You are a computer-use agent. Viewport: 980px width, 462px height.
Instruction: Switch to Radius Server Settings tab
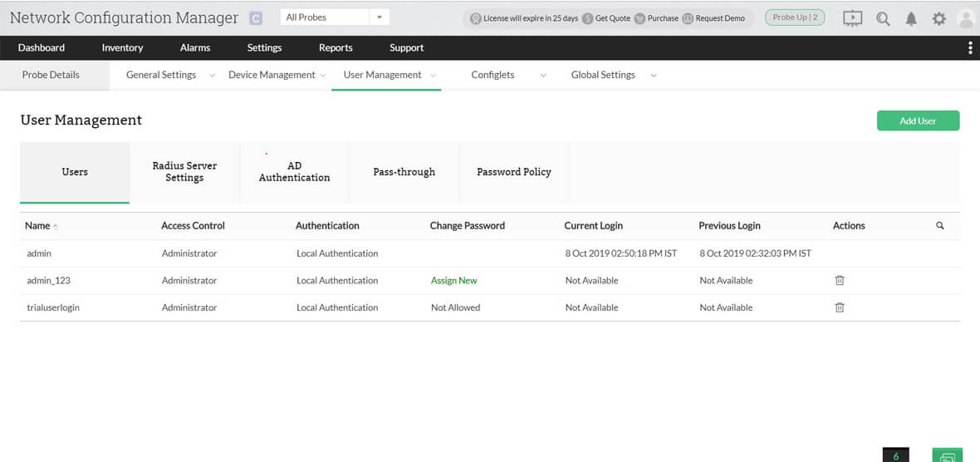[x=184, y=172]
